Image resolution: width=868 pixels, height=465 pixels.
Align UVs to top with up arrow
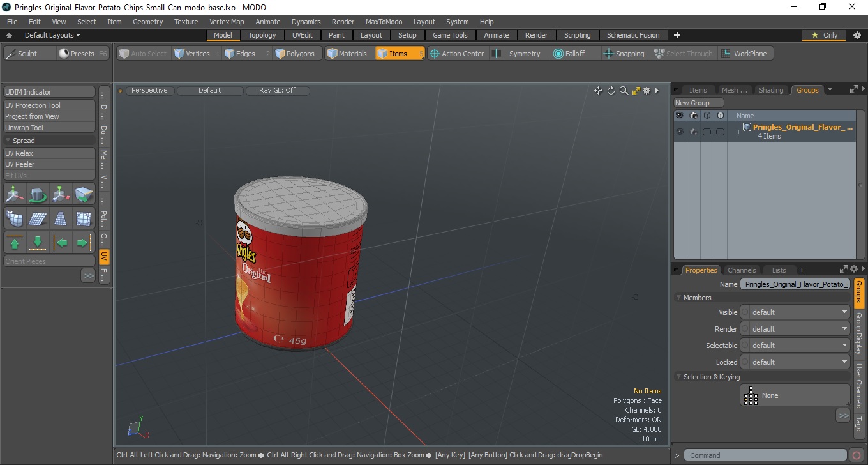click(x=15, y=243)
